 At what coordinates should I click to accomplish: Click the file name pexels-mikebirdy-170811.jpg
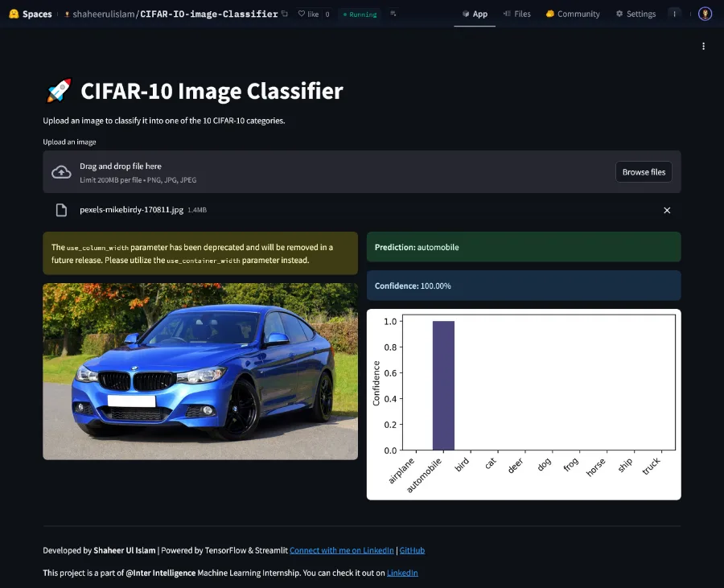[131, 210]
